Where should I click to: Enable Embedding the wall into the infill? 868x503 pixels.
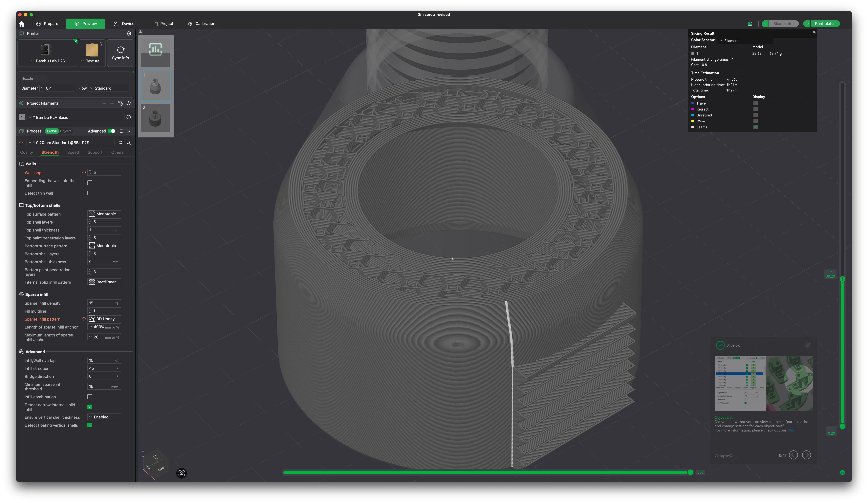(x=90, y=183)
